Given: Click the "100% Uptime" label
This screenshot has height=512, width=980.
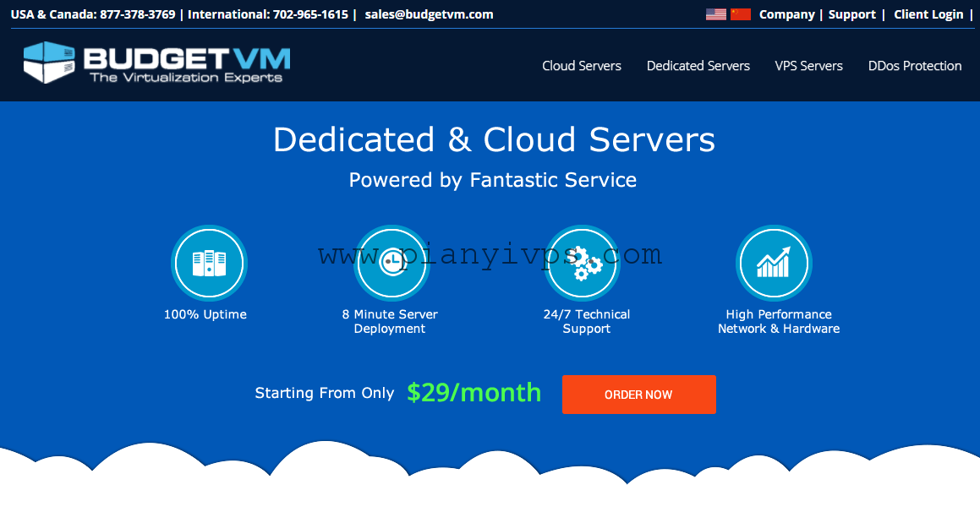Looking at the screenshot, I should [x=205, y=314].
